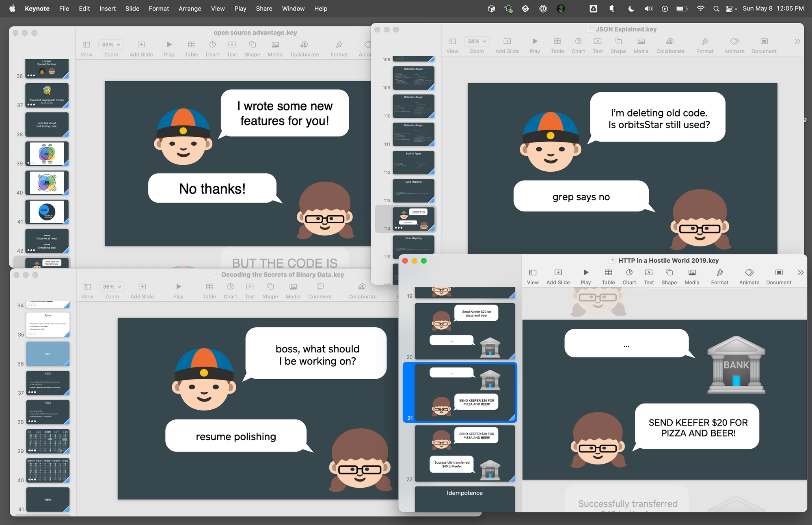Image resolution: width=812 pixels, height=525 pixels.
Task: Click Play in JSON Explained window
Action: (x=535, y=45)
